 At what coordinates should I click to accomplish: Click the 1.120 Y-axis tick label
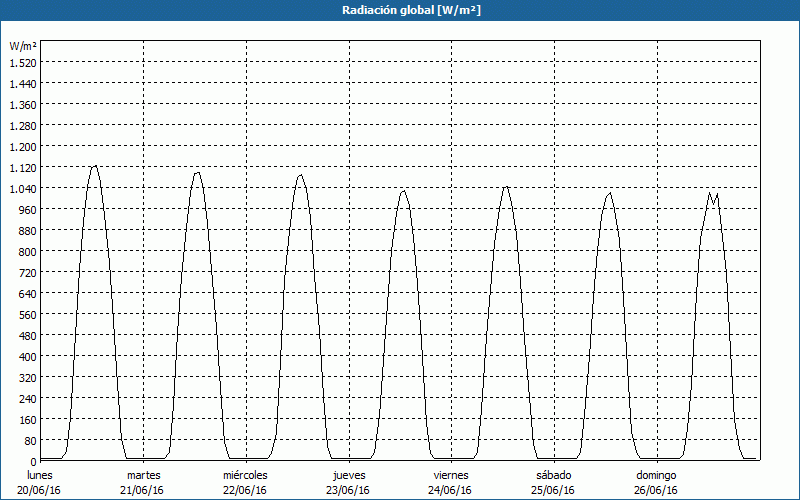coord(23,167)
